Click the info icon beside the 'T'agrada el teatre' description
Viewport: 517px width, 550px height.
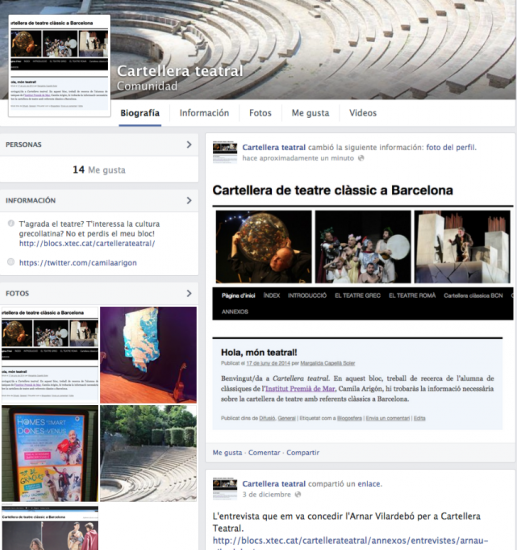click(x=11, y=223)
